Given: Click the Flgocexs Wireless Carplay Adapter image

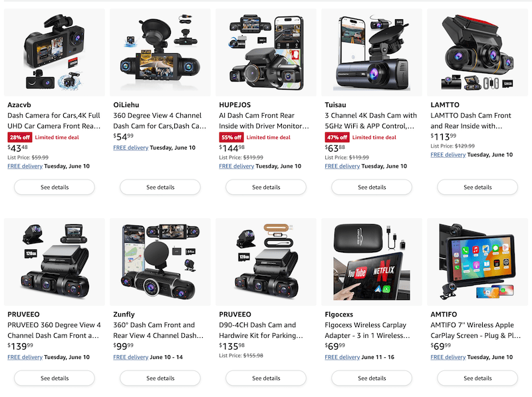Looking at the screenshot, I should pos(372,261).
